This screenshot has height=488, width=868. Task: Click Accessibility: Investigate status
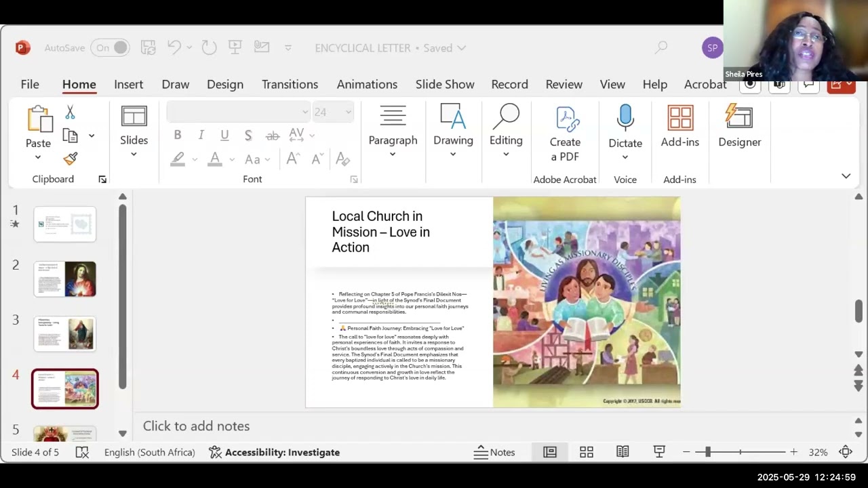pos(274,452)
